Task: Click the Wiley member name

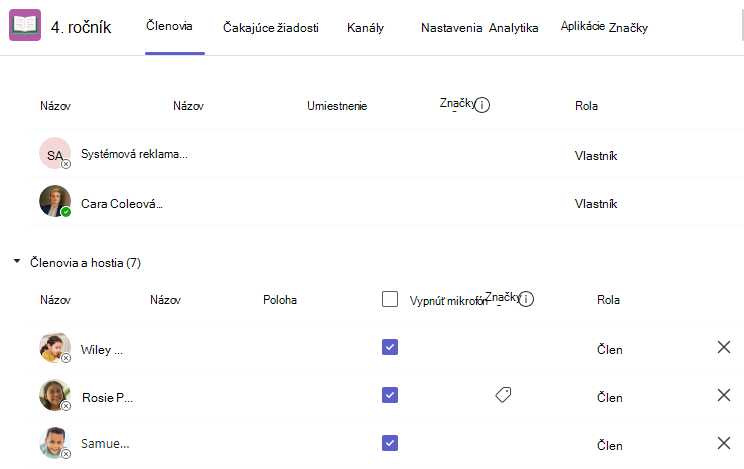Action: coord(102,350)
